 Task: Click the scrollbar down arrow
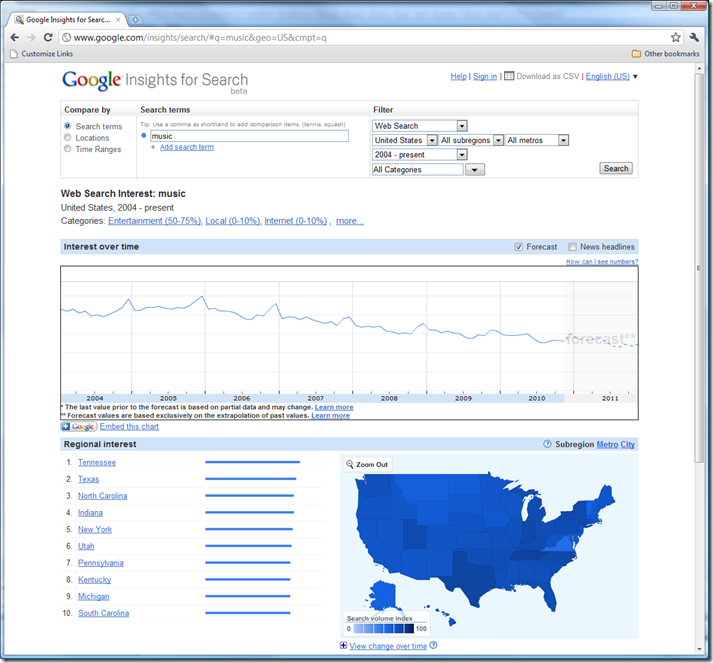click(699, 649)
